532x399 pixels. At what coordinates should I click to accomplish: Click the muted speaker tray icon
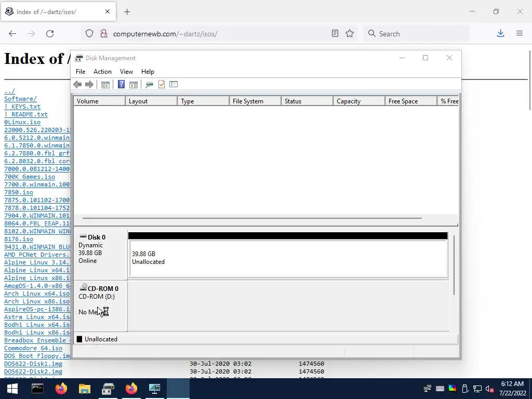pos(489,389)
